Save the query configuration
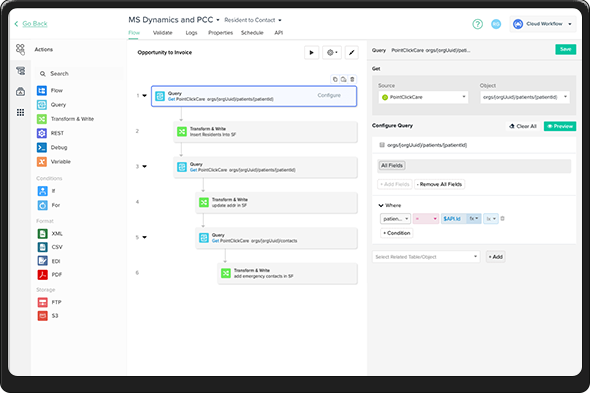 pos(566,49)
